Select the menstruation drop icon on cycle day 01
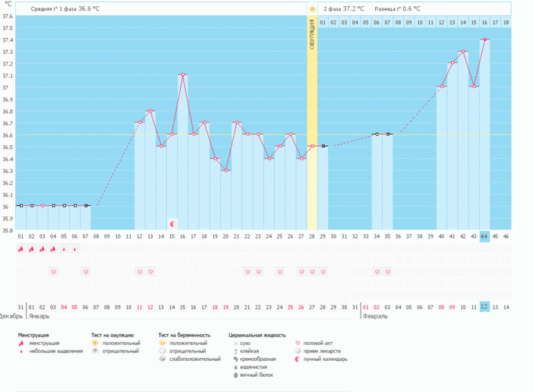 coord(21,249)
